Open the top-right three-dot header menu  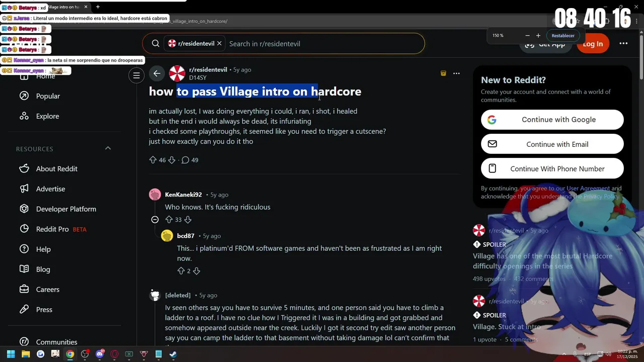pos(623,44)
